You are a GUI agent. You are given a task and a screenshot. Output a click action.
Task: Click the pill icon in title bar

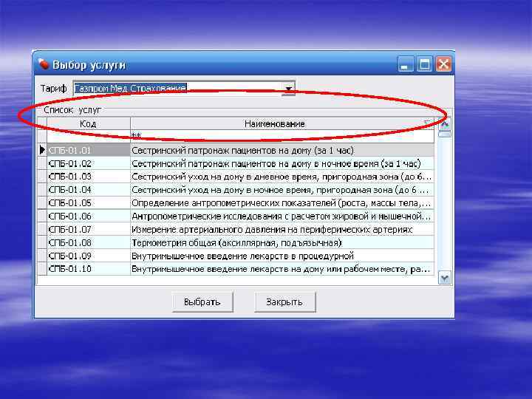coord(44,64)
